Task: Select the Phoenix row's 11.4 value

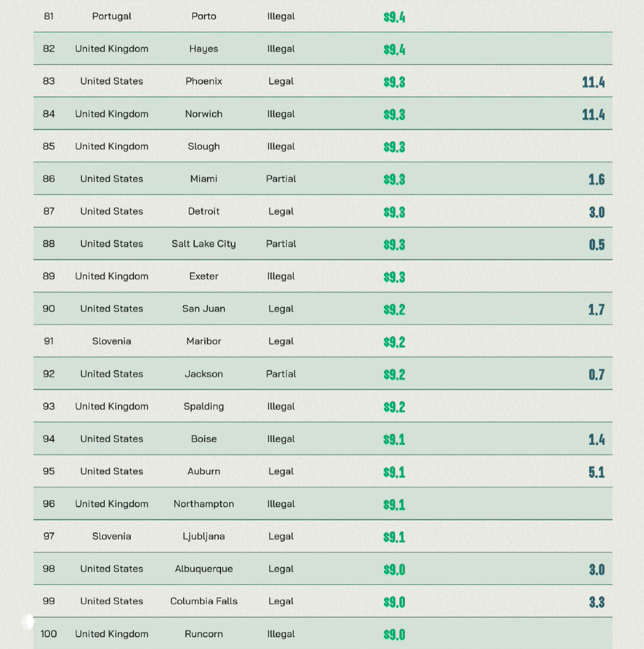Action: tap(593, 82)
